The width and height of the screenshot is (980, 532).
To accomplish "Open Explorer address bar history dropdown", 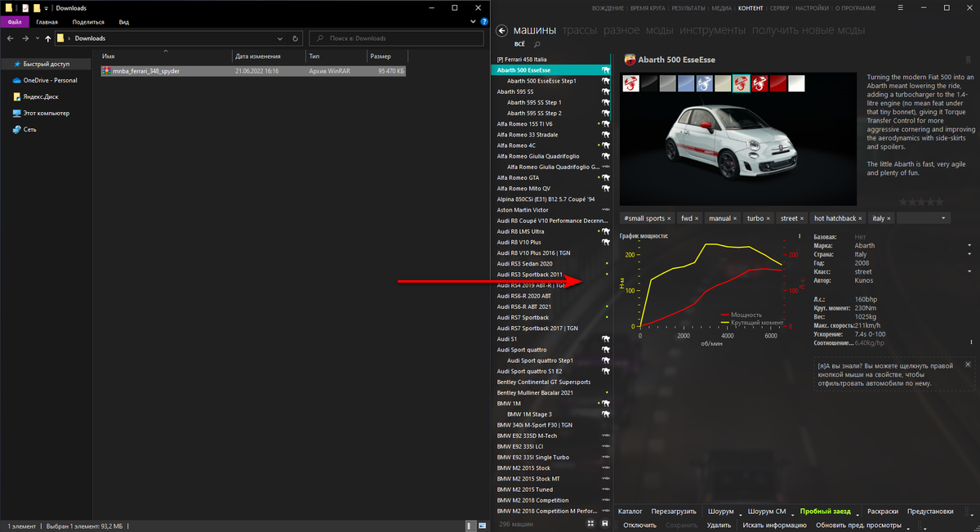I will point(281,38).
